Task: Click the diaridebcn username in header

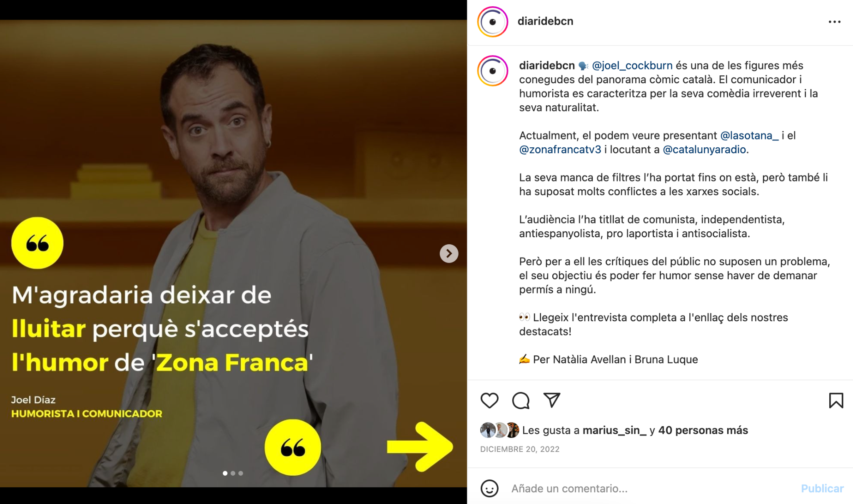Action: pyautogui.click(x=545, y=21)
